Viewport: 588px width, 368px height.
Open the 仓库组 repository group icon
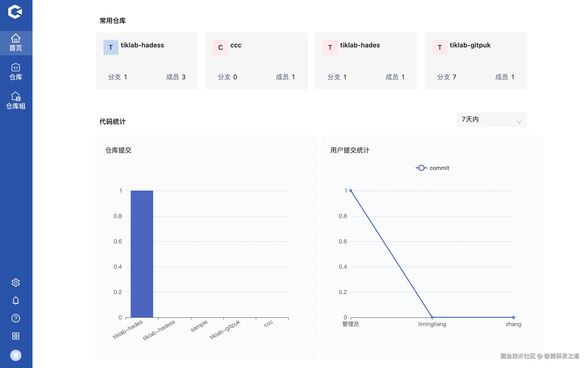coord(16,101)
